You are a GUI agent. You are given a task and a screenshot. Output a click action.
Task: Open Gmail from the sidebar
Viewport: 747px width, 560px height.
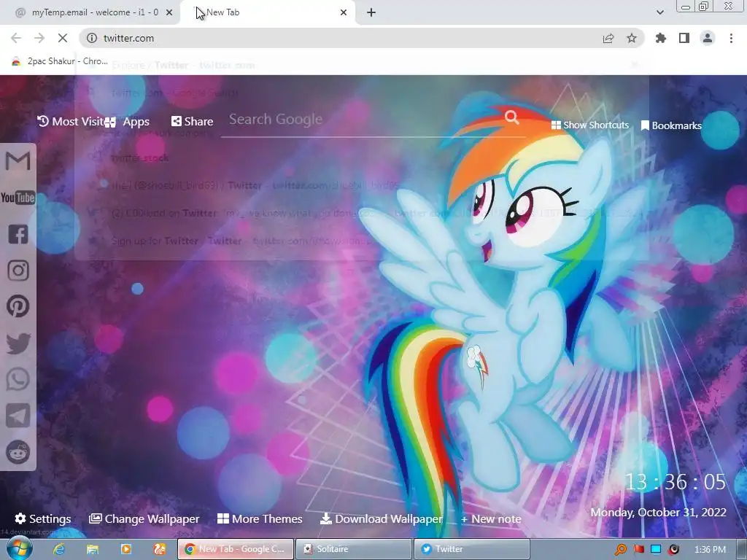click(18, 160)
